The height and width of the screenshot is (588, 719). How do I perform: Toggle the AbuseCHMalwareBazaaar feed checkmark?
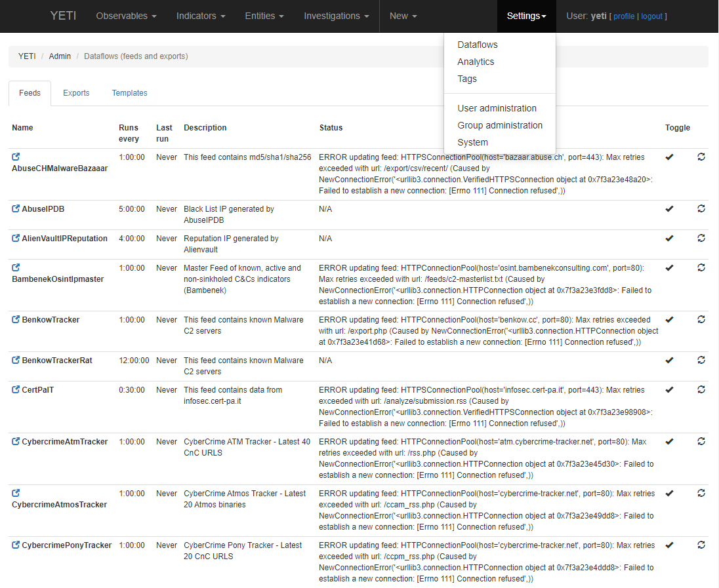point(670,157)
